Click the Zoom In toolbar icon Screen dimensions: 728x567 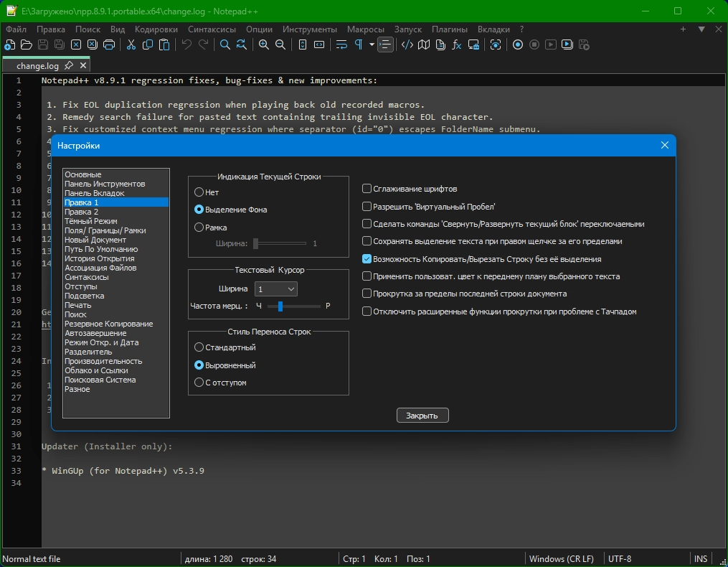[x=264, y=44]
